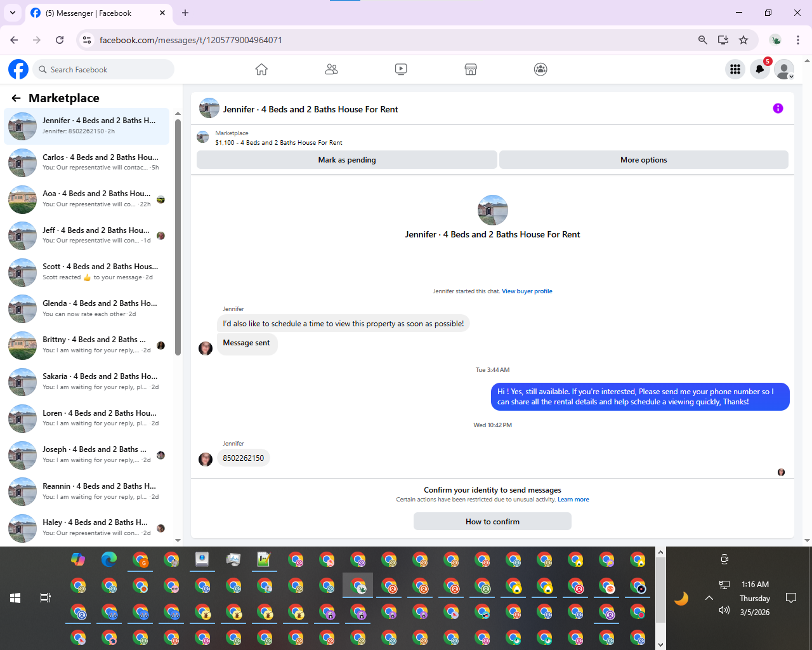Screen dimensions: 812x650
Task: Open the View buyer profile link
Action: click(527, 291)
